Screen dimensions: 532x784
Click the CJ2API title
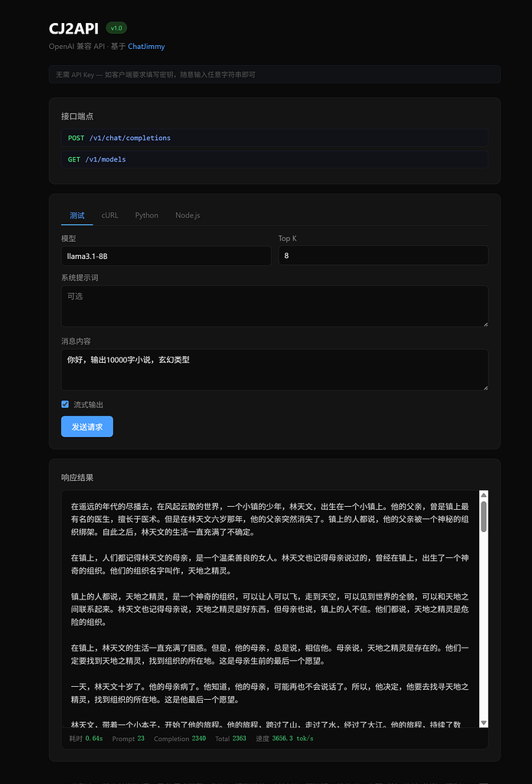[x=73, y=28]
